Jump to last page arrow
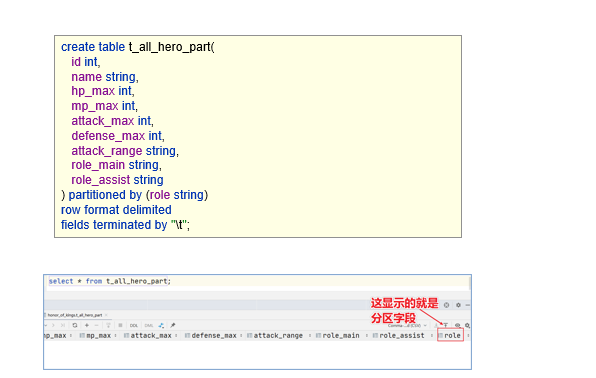This screenshot has height=378, width=596. tap(63, 326)
